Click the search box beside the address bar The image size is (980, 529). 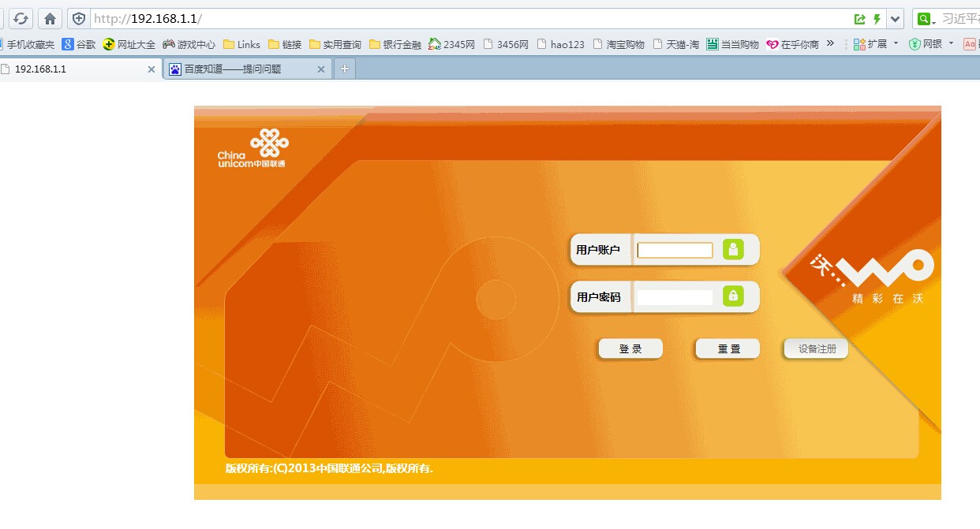tap(959, 19)
